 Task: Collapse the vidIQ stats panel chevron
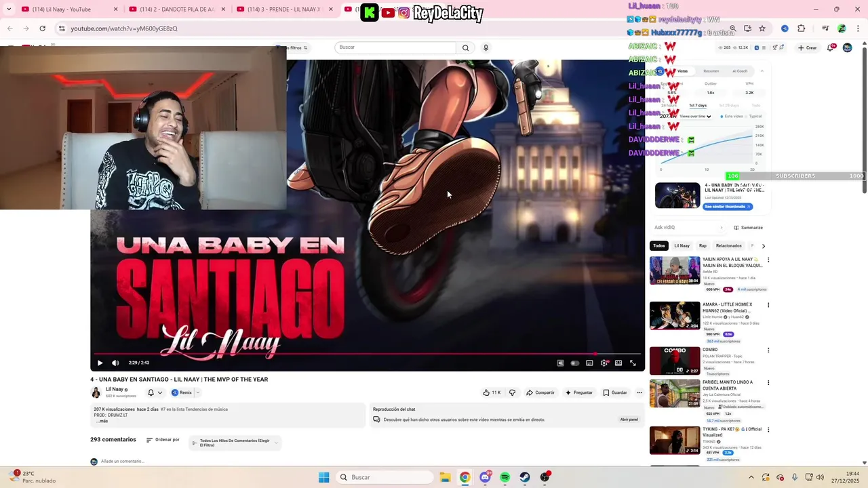762,71
